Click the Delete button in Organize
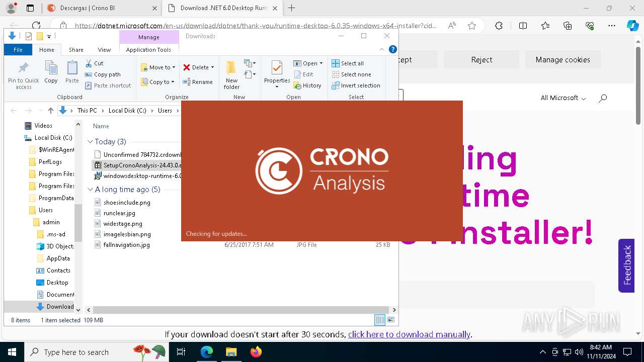The height and width of the screenshot is (362, 644). [x=196, y=67]
